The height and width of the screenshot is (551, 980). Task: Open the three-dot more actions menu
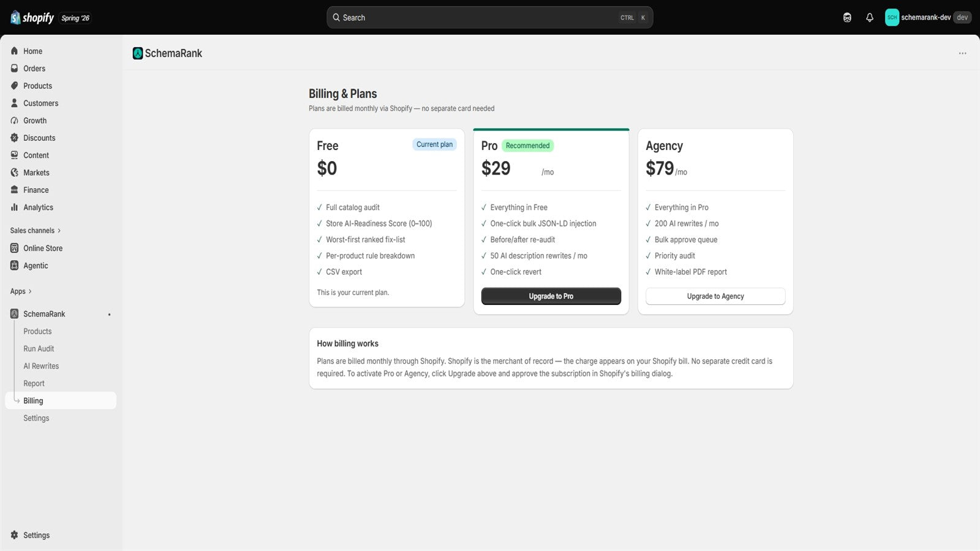[963, 53]
